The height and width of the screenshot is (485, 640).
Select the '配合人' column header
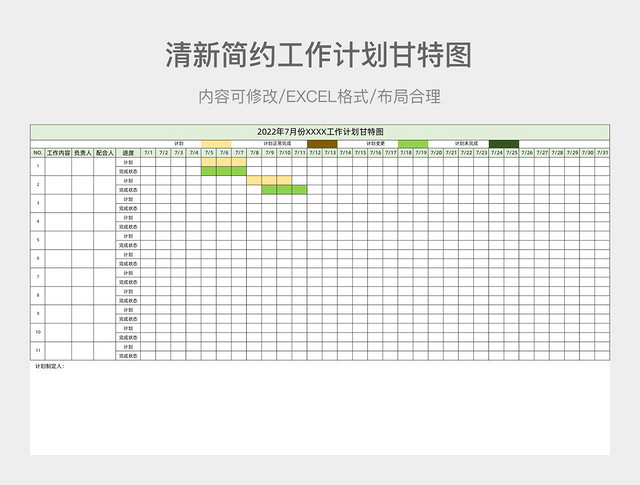pyautogui.click(x=104, y=153)
